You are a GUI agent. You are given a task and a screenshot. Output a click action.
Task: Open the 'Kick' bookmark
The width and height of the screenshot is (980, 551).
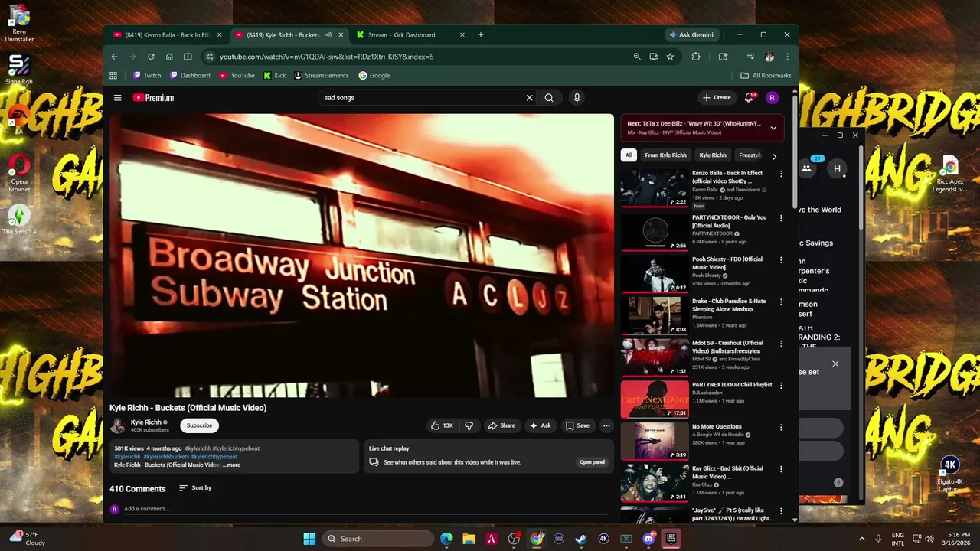pos(275,76)
